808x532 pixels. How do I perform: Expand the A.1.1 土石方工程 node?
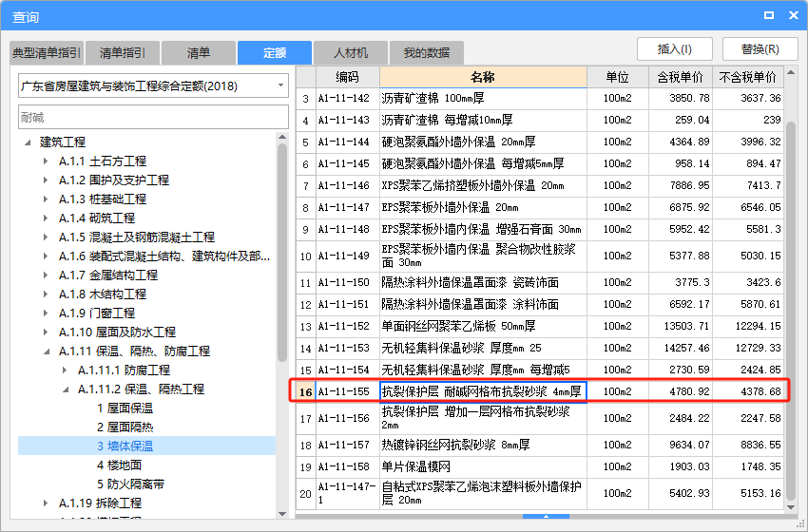tap(47, 161)
